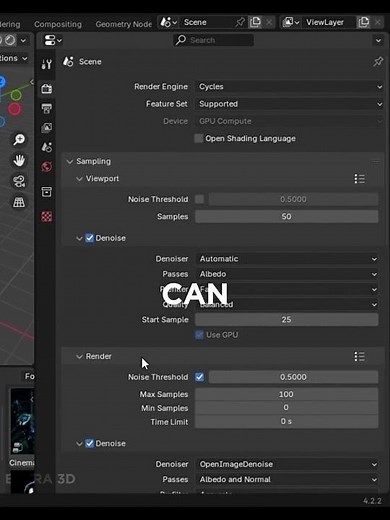
Task: Adjust the Start Sample field 25
Action: click(x=287, y=320)
